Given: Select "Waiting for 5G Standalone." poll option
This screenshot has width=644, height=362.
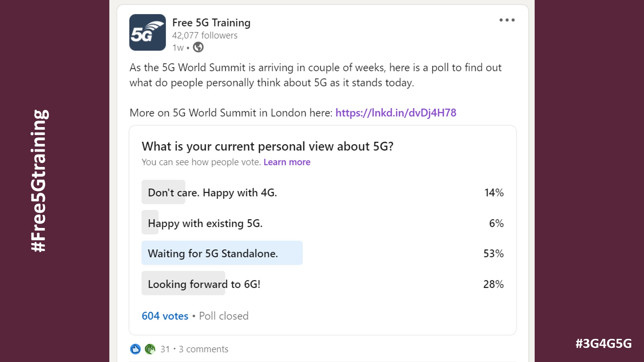Looking at the screenshot, I should 213,253.
